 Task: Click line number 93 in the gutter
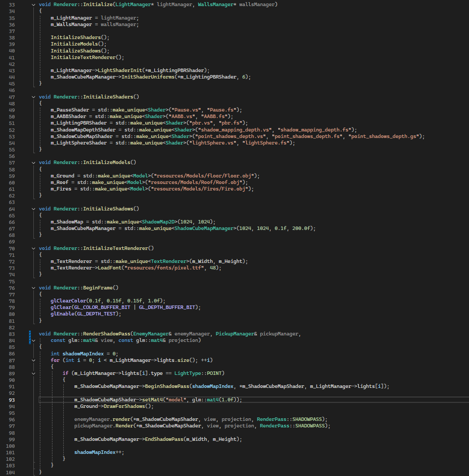point(12,400)
